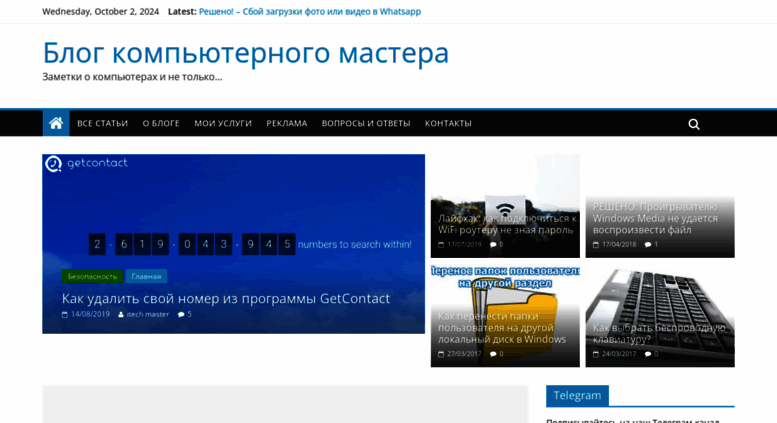Click the Wednesday, October 2, 2024 date

click(101, 11)
